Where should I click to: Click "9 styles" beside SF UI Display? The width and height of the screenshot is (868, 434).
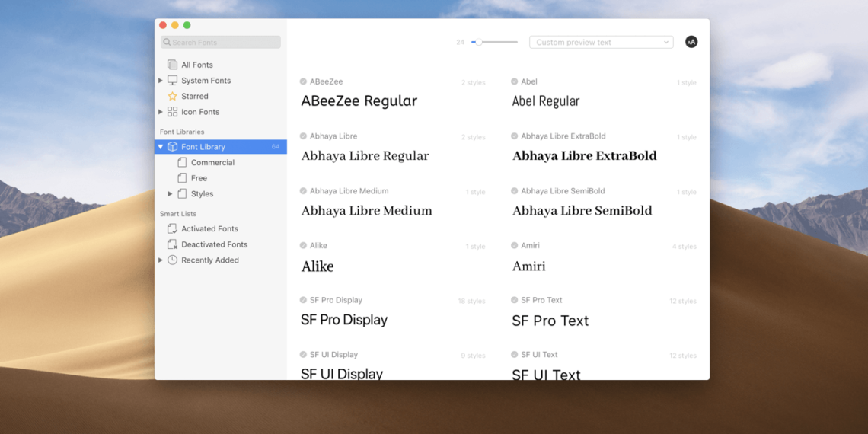coord(474,356)
